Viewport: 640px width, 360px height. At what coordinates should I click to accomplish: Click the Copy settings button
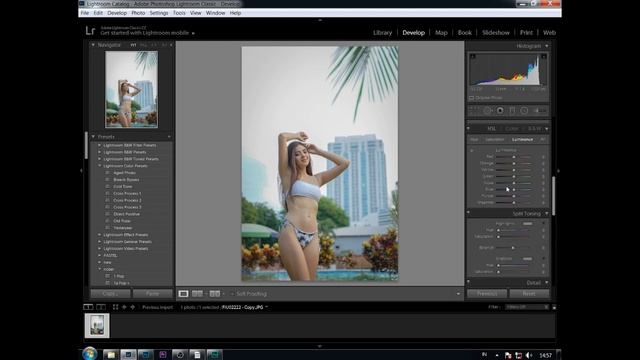tap(110, 293)
